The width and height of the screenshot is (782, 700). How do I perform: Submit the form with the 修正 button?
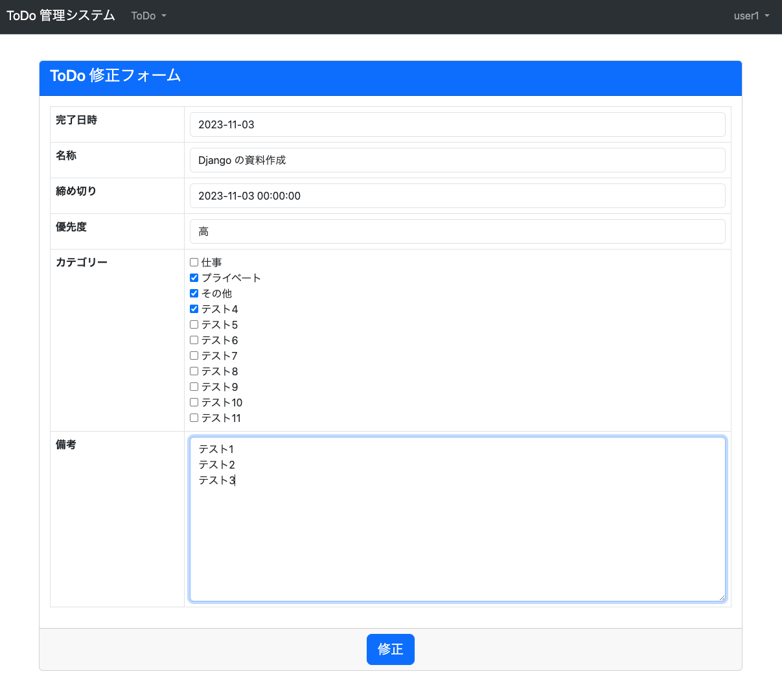coord(391,649)
